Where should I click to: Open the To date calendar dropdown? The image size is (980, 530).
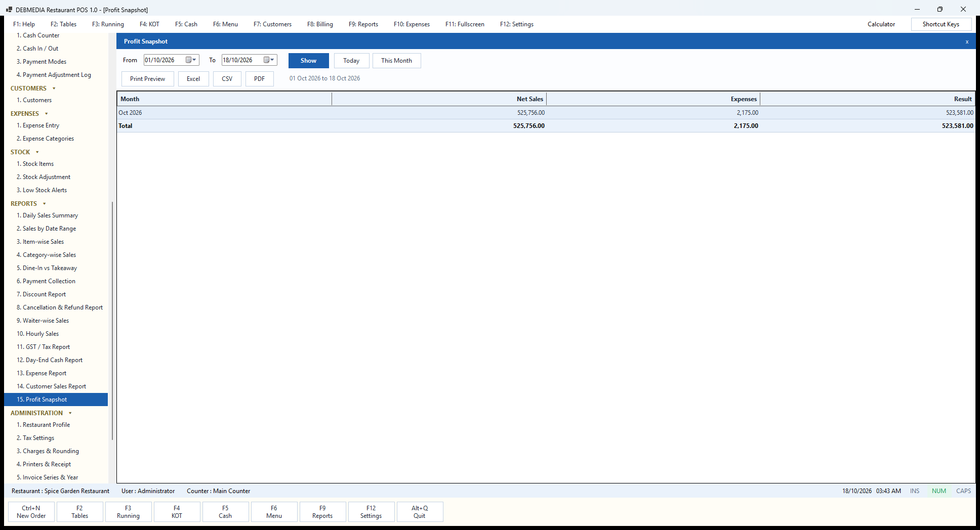(269, 60)
